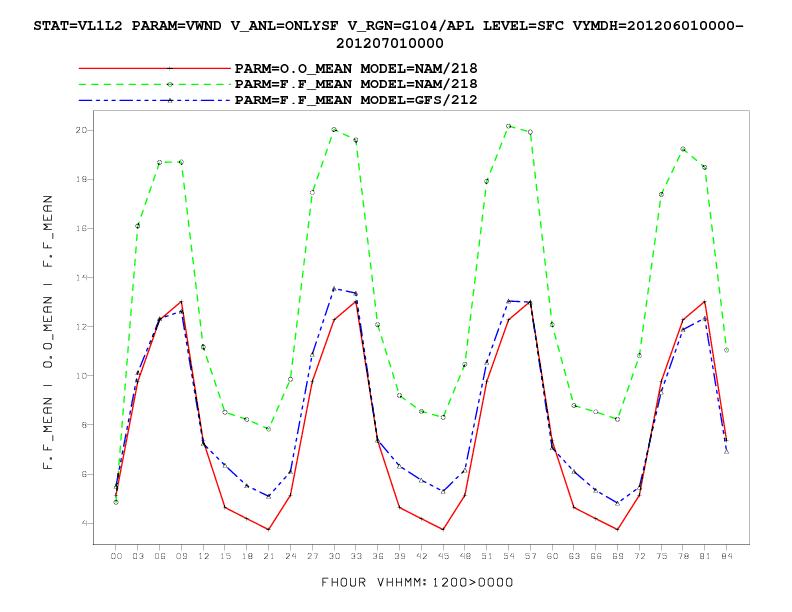Select legend entry PARM=O.O_MEAN MODEL=NAM/218
This screenshot has width=792, height=612.
point(356,68)
